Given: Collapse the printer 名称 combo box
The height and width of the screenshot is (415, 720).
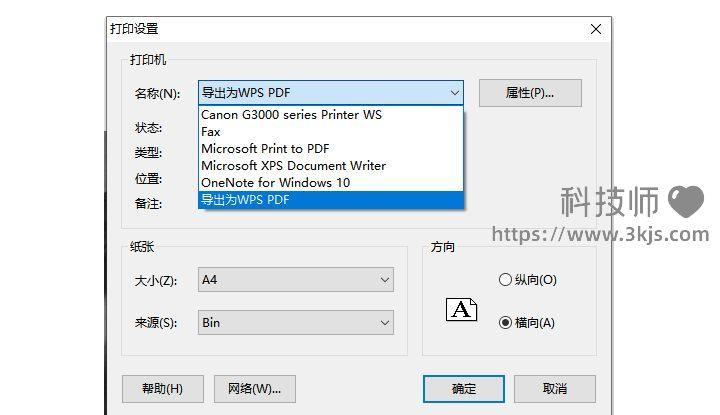Looking at the screenshot, I should [x=454, y=94].
